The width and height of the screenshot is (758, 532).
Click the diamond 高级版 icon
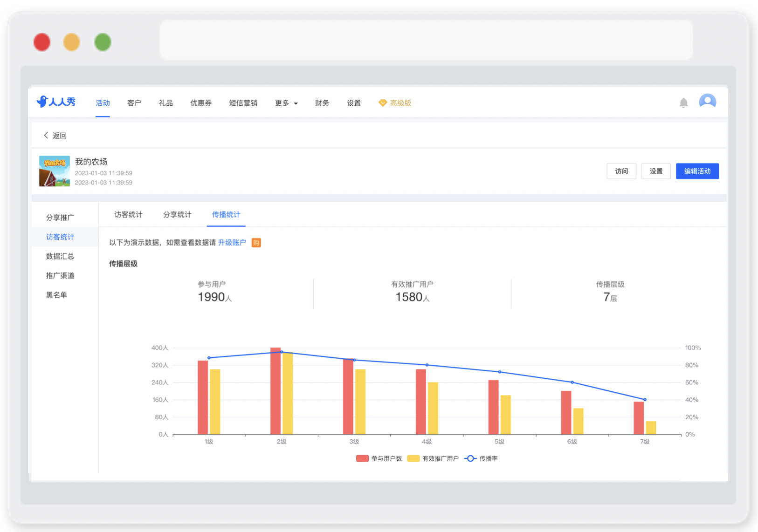tap(382, 103)
